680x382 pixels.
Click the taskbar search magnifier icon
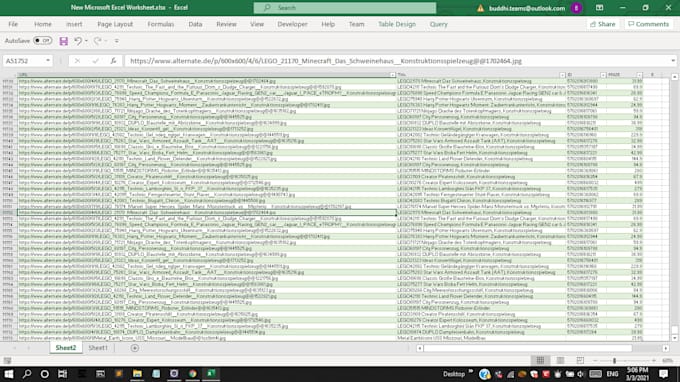point(27,374)
